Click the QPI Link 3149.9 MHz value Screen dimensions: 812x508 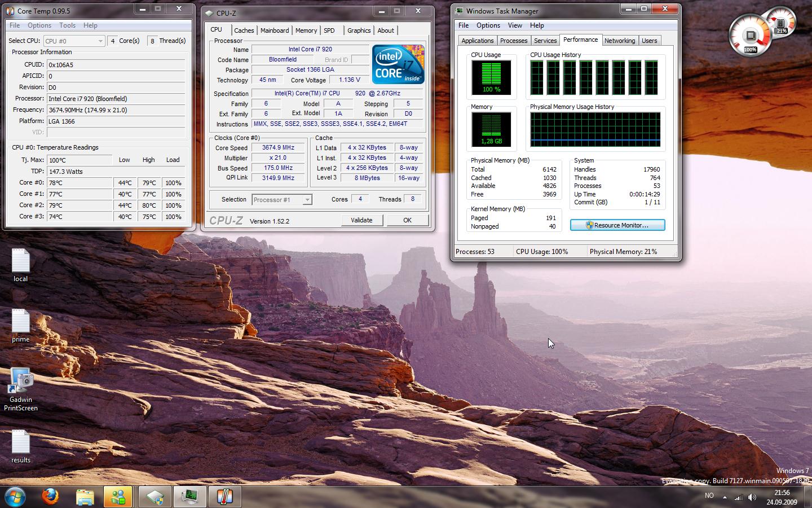pyautogui.click(x=278, y=178)
